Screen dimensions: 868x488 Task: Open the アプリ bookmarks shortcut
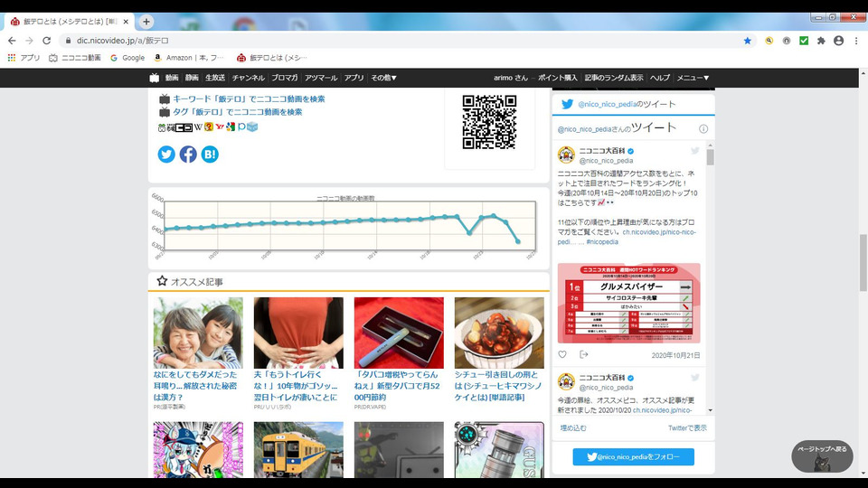24,58
